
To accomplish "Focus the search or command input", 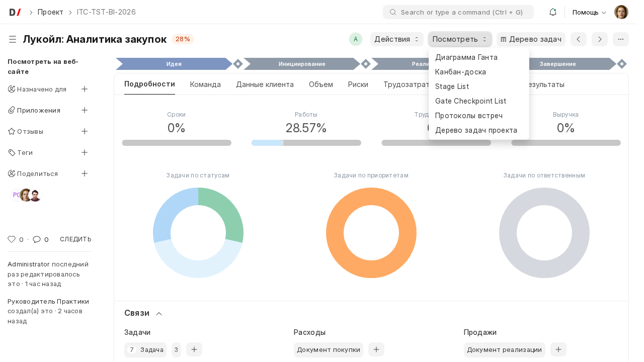I will click(x=458, y=12).
